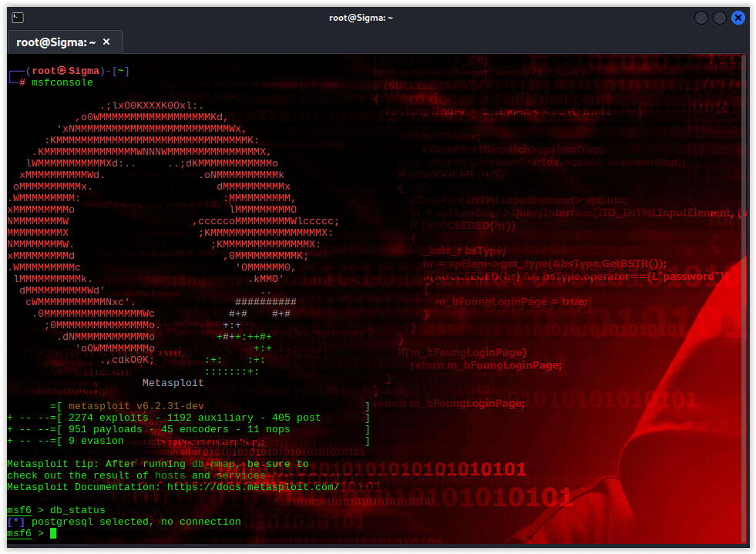Click the maximize circle in the window controls
The width and height of the screenshot is (756, 554).
coord(719,17)
